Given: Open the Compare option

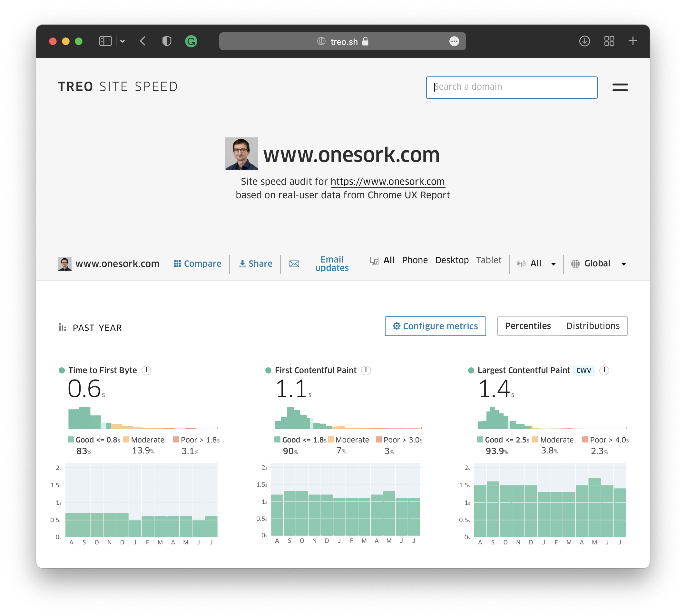Looking at the screenshot, I should pyautogui.click(x=197, y=264).
